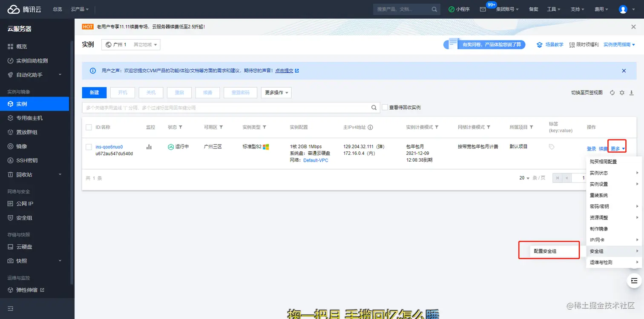Click the search magnifier in top bar
This screenshot has width=644, height=319.
tap(434, 9)
